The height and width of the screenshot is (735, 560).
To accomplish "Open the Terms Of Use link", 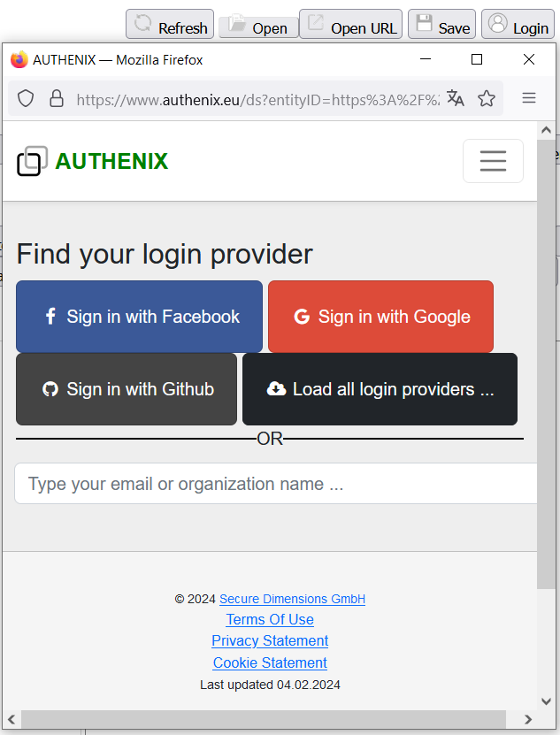I will (x=270, y=619).
